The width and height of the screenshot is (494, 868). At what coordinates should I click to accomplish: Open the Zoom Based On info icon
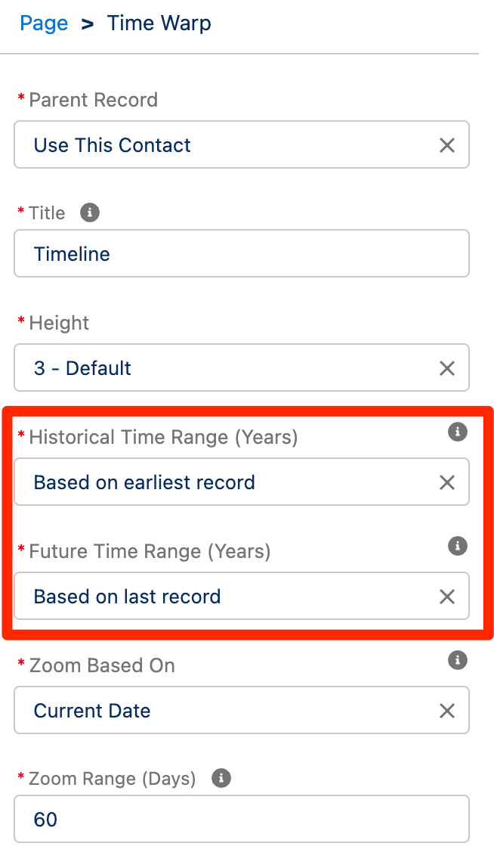(x=457, y=660)
